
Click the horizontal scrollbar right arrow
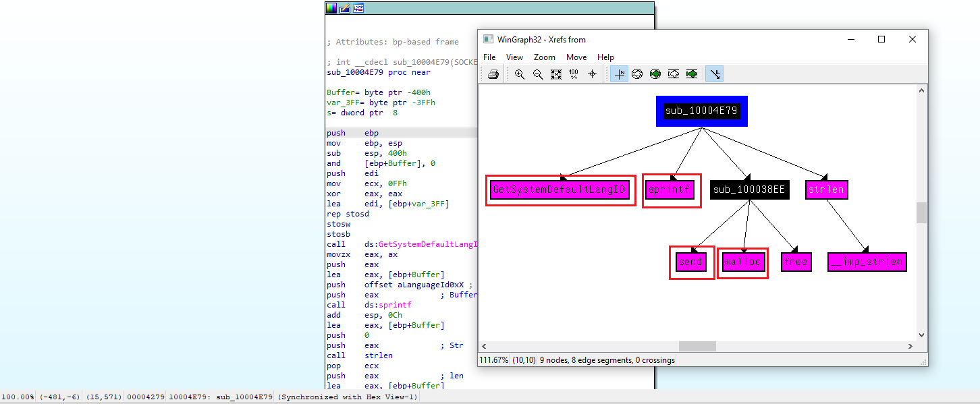[910, 346]
